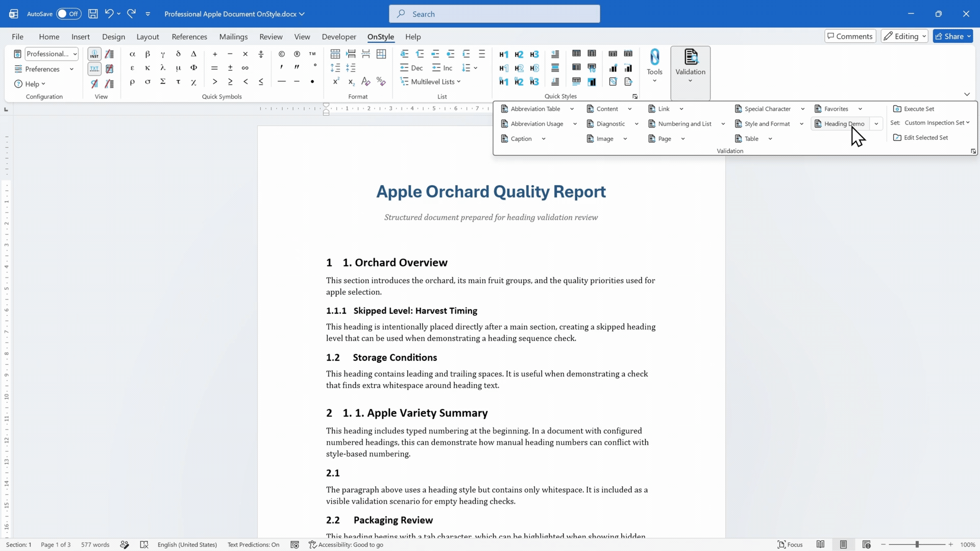The image size is (980, 551).
Task: Click the Dec decrease list level button
Action: click(x=411, y=68)
